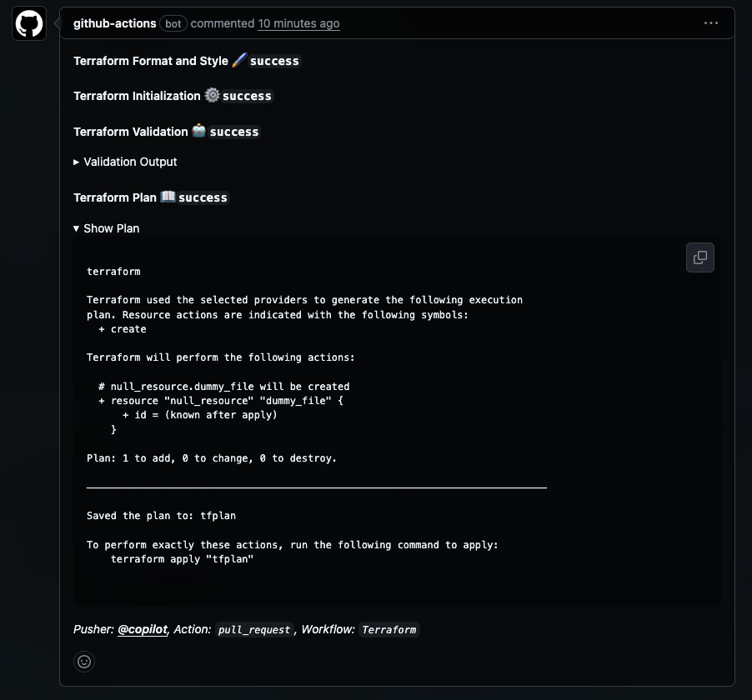Viewport: 752px width, 700px height.
Task: Copy the plan output using the clipboard icon
Action: tap(699, 257)
